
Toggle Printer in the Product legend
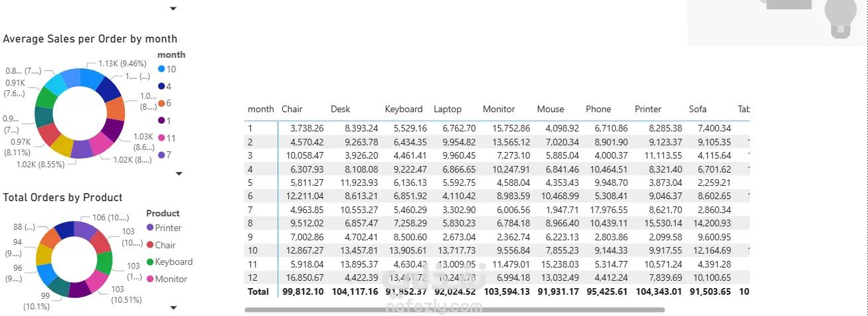[168, 228]
